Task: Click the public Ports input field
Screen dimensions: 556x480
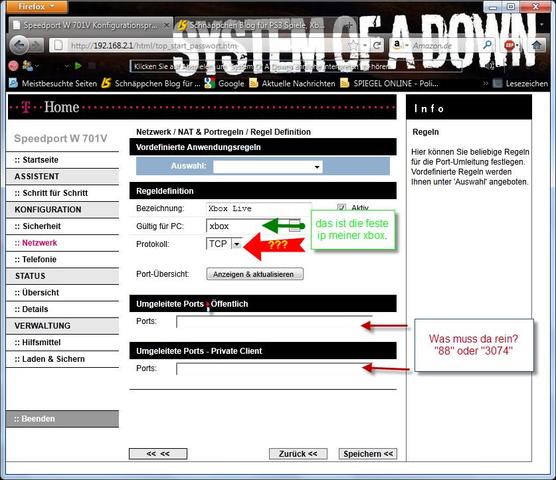Action: point(274,322)
